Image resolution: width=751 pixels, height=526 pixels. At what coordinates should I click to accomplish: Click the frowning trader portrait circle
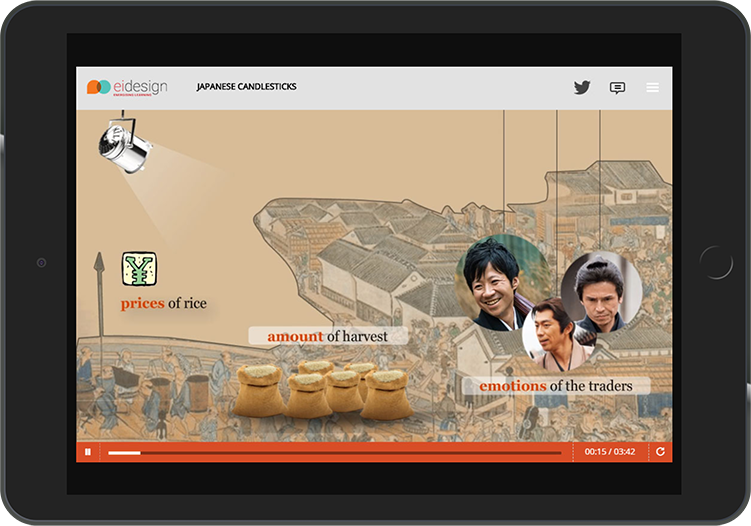601,293
